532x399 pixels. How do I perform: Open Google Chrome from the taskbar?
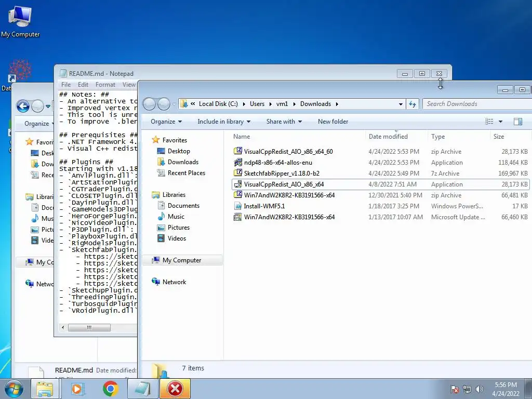click(x=111, y=389)
